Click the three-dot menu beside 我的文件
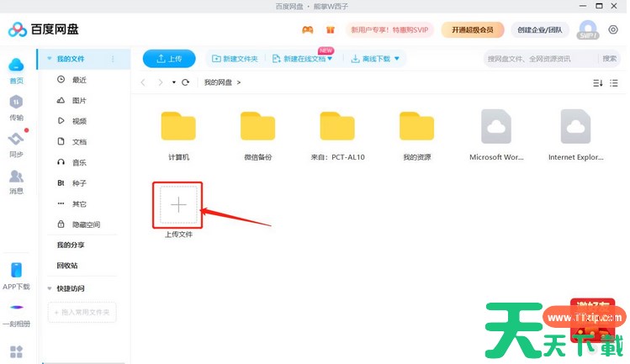Image resolution: width=630 pixels, height=364 pixels. point(113,59)
